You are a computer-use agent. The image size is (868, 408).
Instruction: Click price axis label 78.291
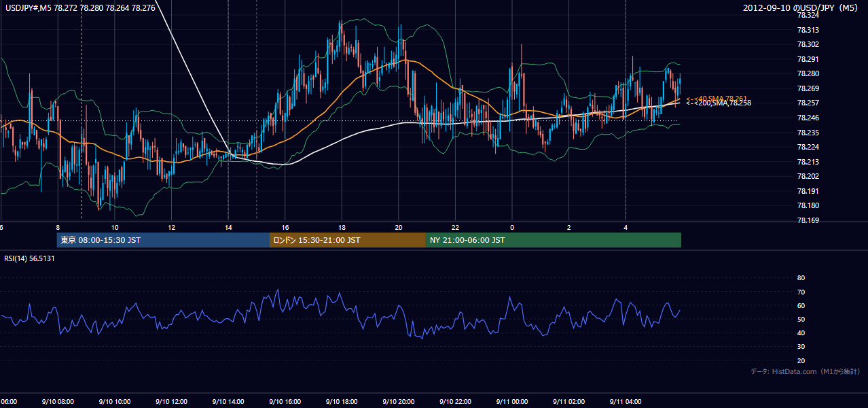coord(808,59)
